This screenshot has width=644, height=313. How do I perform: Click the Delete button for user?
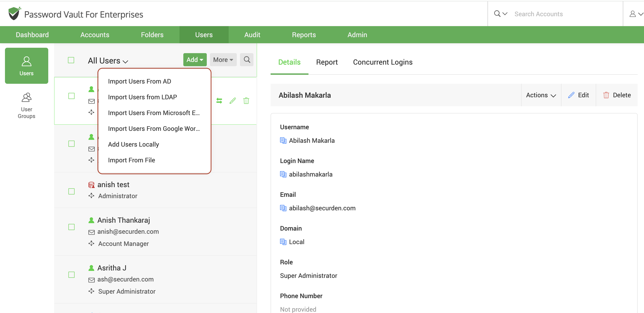pos(617,95)
